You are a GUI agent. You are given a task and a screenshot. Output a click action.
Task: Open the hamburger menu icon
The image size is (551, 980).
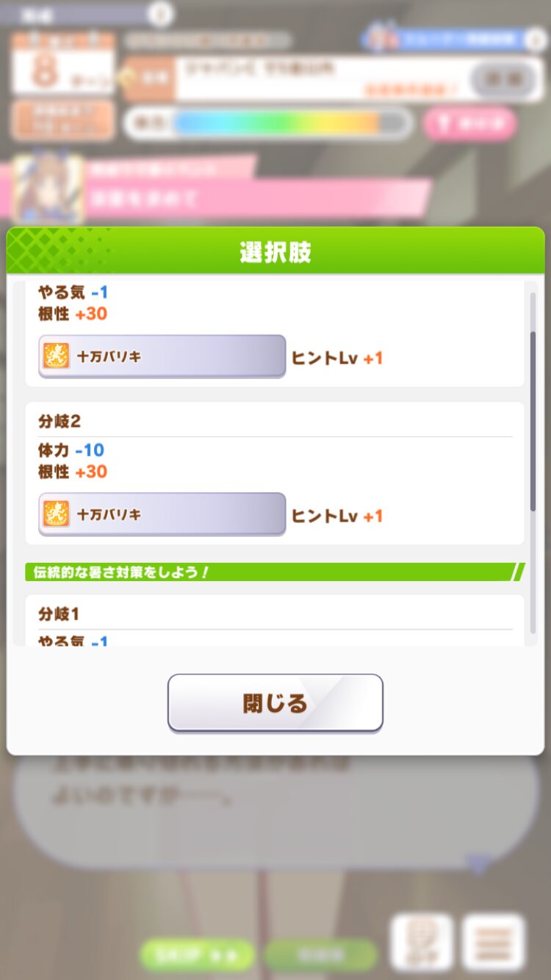point(493,943)
